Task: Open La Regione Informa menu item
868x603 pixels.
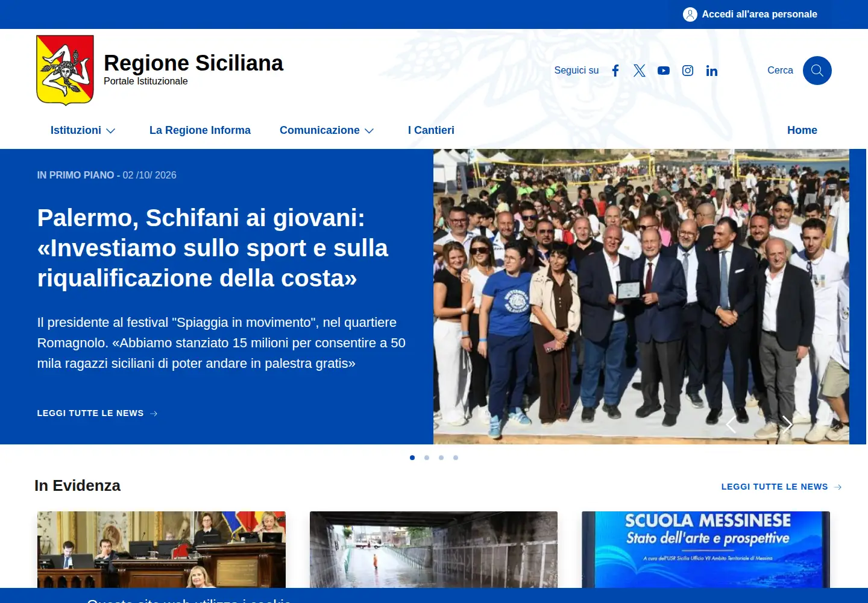Action: click(200, 130)
